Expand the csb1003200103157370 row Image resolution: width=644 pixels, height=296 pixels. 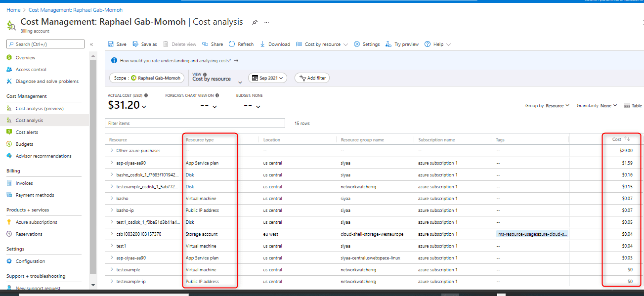[112, 234]
